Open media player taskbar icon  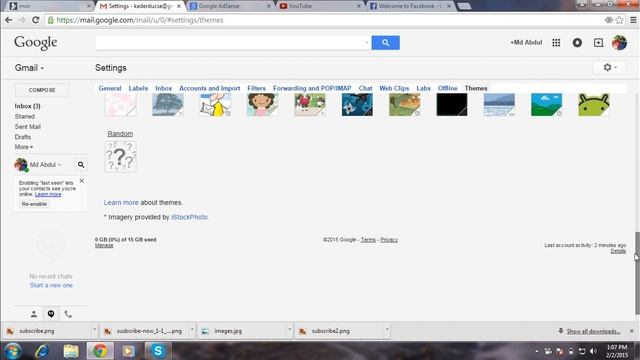tap(129, 351)
